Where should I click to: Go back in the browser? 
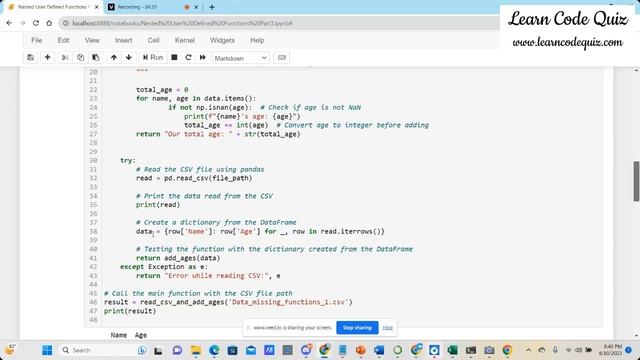tap(9, 23)
